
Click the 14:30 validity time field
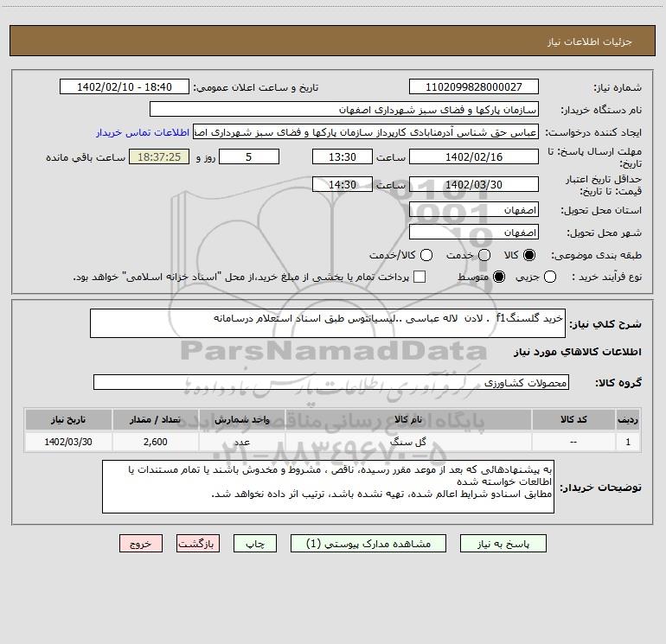[343, 185]
